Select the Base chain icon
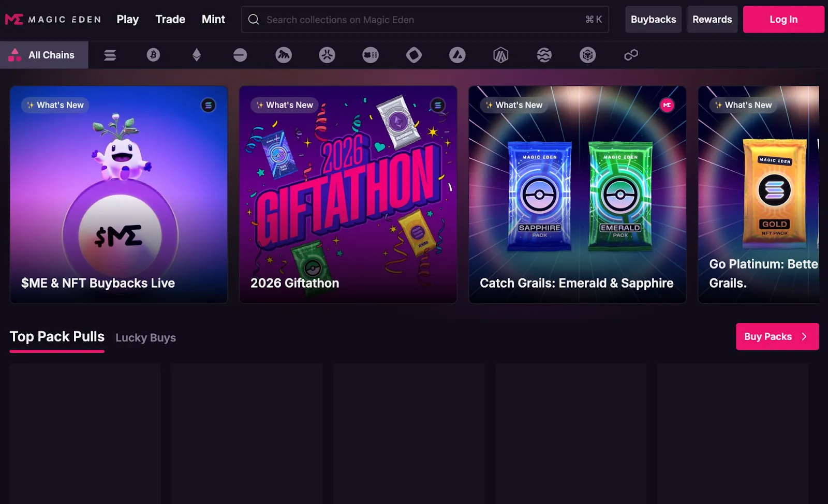 240,55
